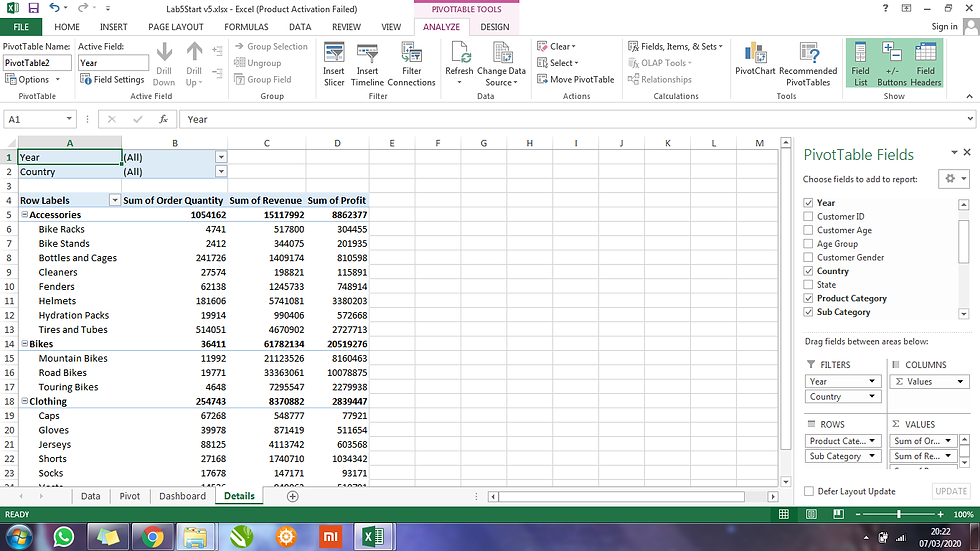Click the Drill Up arrow
Image resolution: width=980 pixels, height=551 pixels.
194,52
